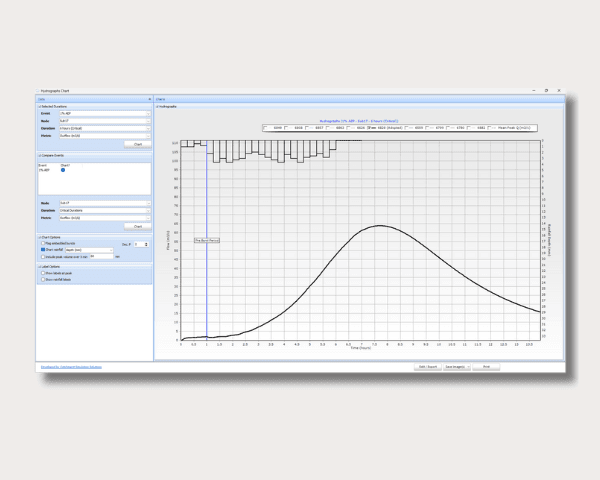Enable Include peak volume checkbox
Image resolution: width=600 pixels, height=480 pixels.
point(43,257)
